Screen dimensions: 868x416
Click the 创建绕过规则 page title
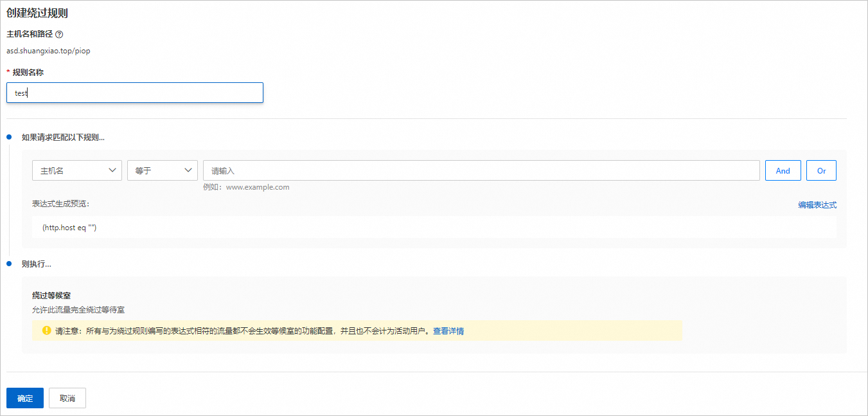coord(37,13)
